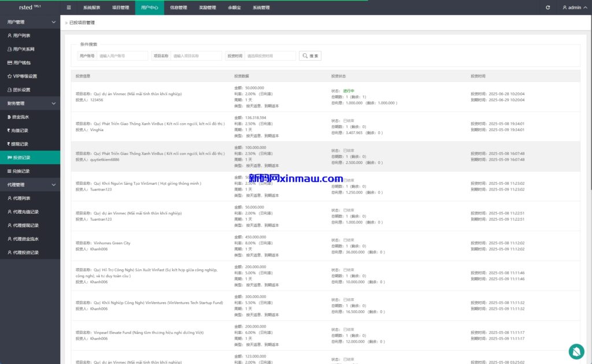Click the green leaf floating icon
This screenshot has height=364, width=592.
point(576,350)
